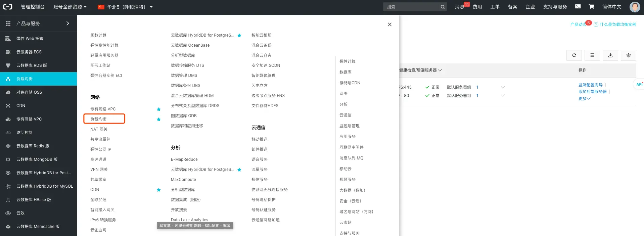Click in the top search field
644x236 pixels.
(x=411, y=7)
